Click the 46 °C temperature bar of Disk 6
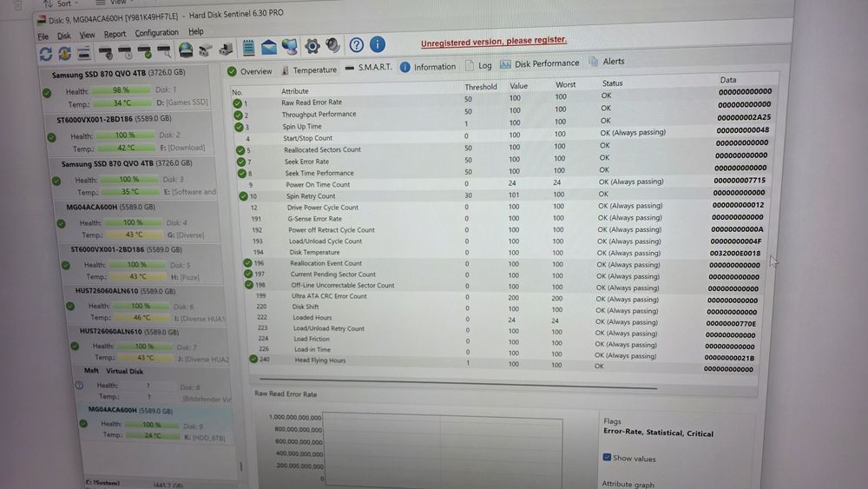Image resolution: width=868 pixels, height=489 pixels. pos(141,318)
